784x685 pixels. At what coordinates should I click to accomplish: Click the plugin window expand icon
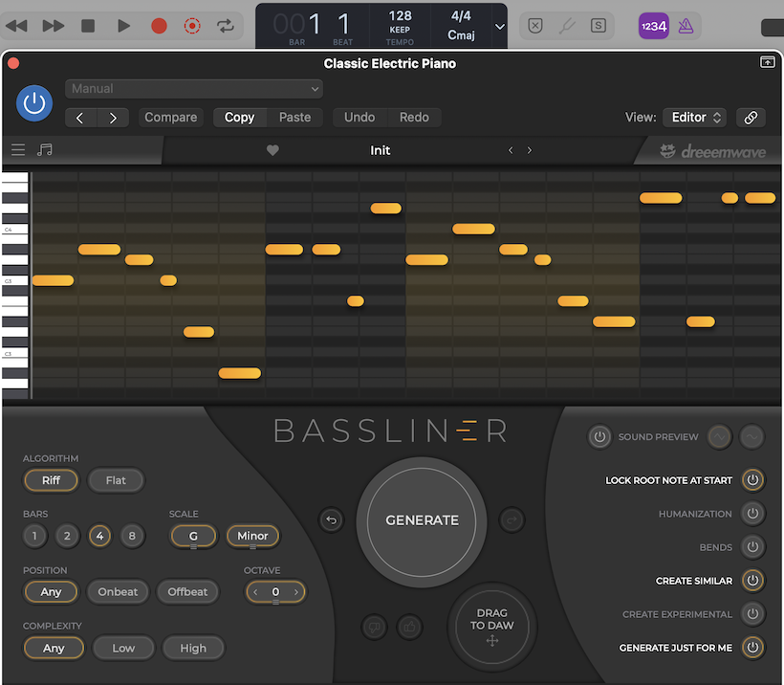[x=768, y=62]
